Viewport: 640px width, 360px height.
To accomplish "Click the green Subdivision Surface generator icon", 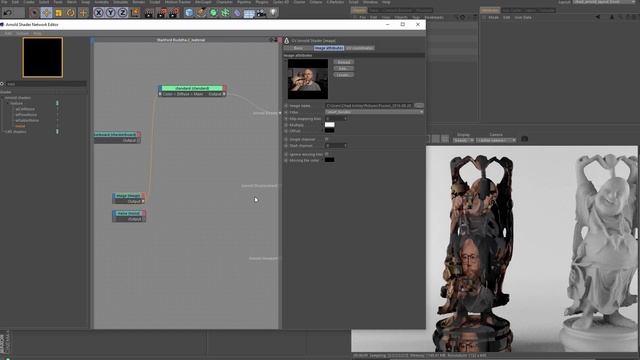I will click(213, 13).
